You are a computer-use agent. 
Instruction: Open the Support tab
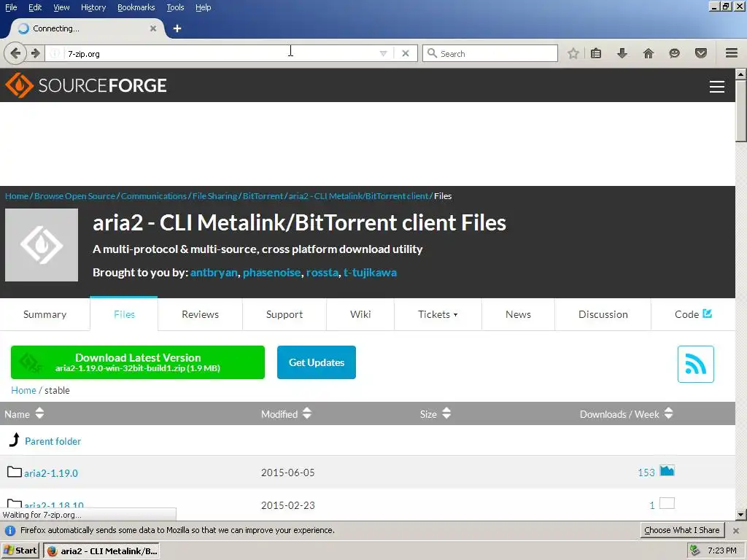coord(285,314)
